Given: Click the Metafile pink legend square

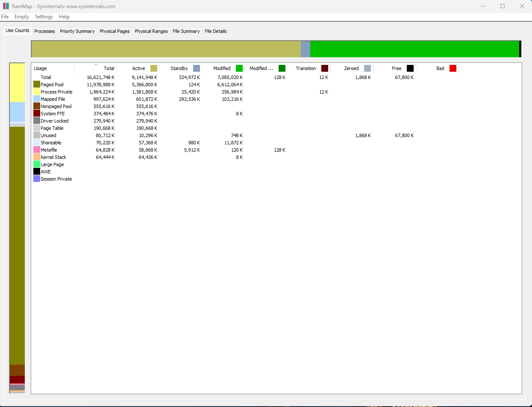Looking at the screenshot, I should pyautogui.click(x=36, y=150).
